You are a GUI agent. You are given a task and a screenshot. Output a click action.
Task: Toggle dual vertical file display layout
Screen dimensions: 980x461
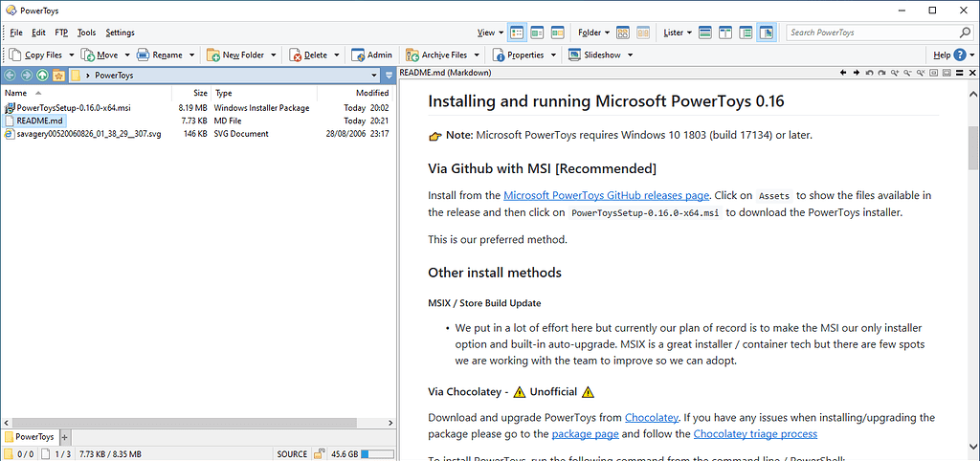pyautogui.click(x=725, y=33)
